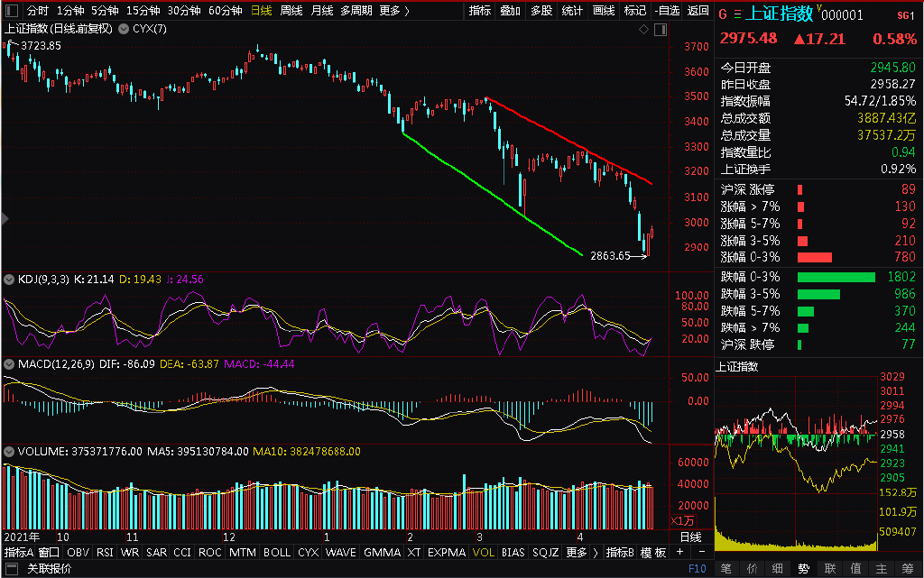Click the 返回 return button

pos(698,11)
